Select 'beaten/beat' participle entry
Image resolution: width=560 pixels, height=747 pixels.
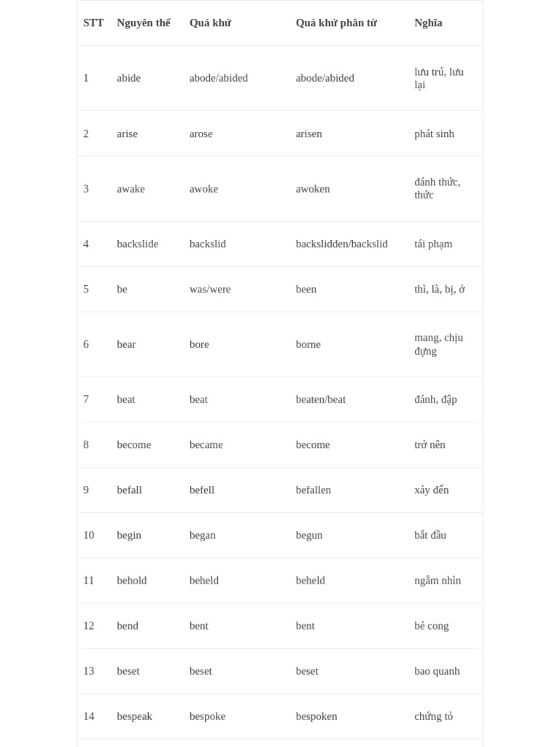tap(321, 399)
